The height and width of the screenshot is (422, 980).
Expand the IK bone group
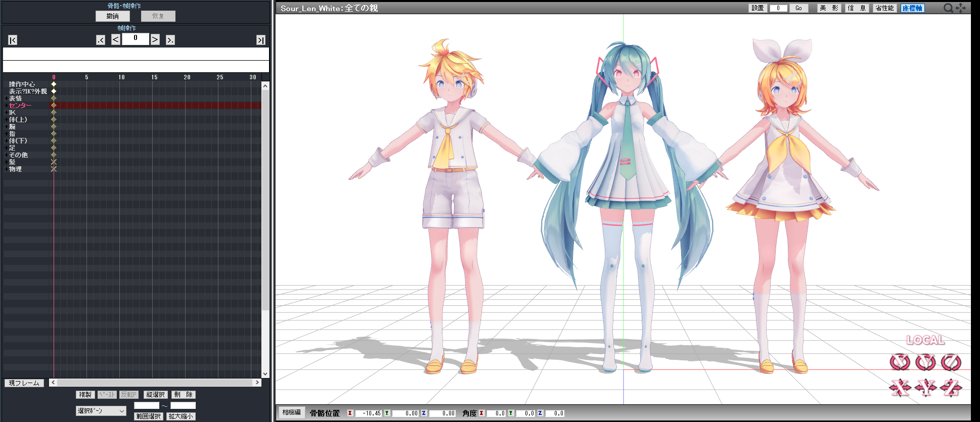(x=6, y=113)
